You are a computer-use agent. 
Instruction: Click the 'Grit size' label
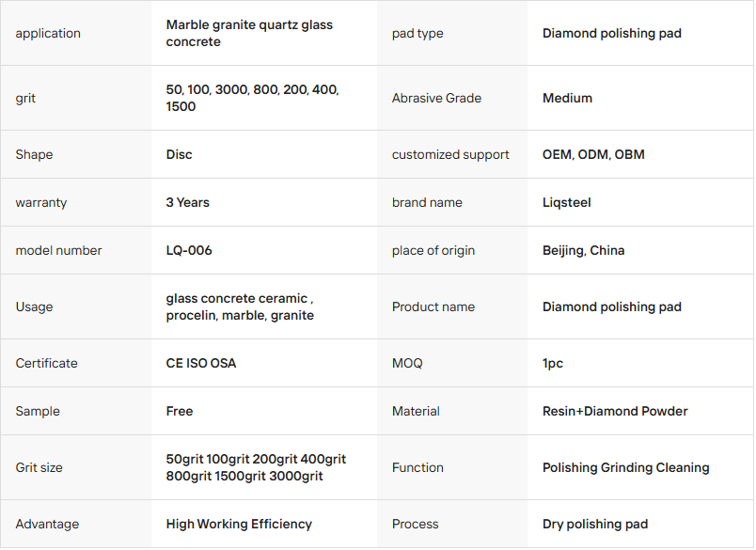point(39,467)
